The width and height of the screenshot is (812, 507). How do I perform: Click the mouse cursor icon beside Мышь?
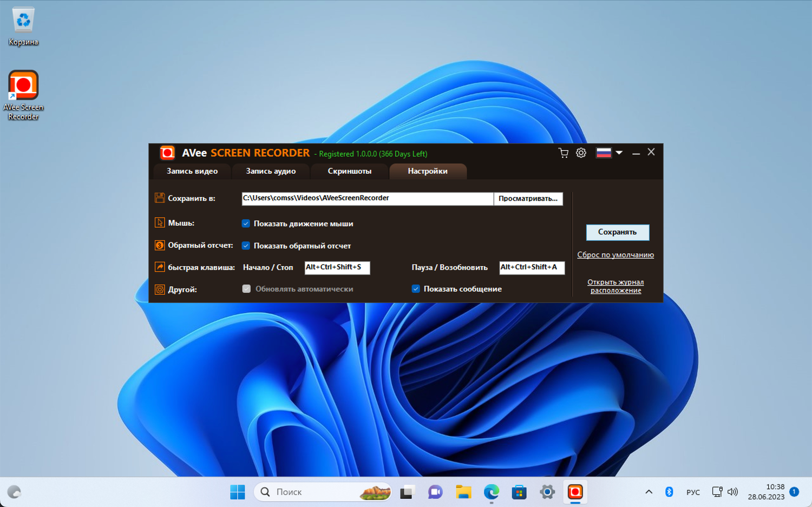coord(160,223)
